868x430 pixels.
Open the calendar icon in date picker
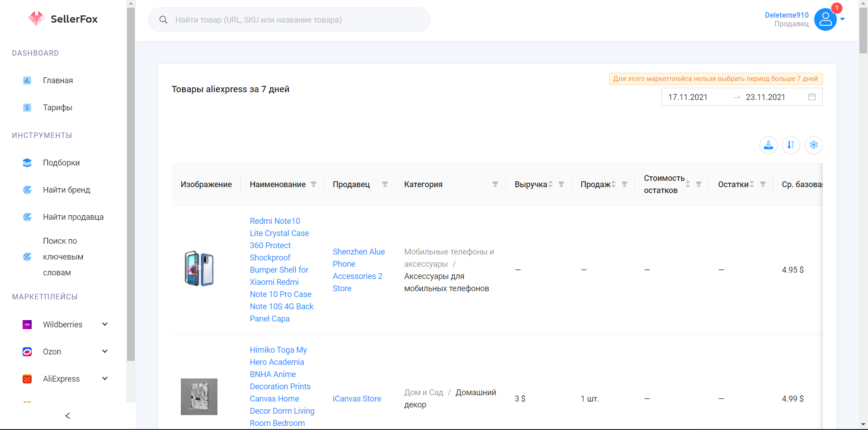pos(812,97)
